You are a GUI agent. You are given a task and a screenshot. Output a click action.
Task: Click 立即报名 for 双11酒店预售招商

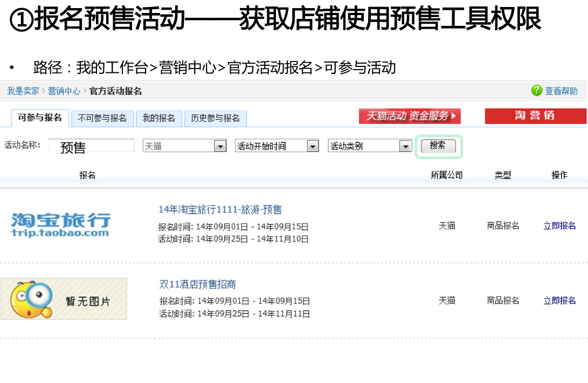point(559,300)
